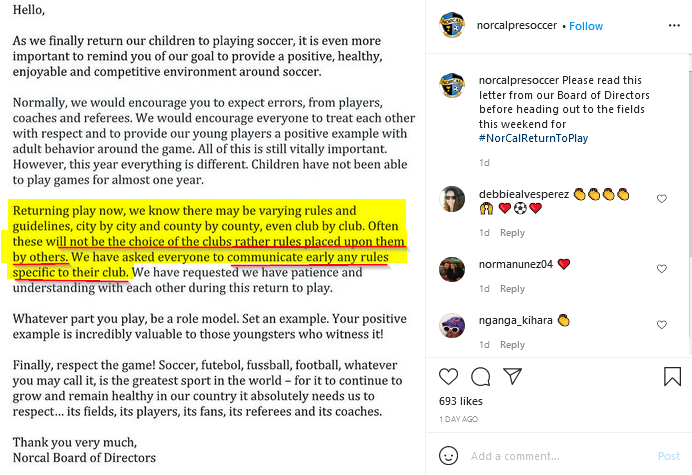Save post with bookmark icon

click(672, 377)
